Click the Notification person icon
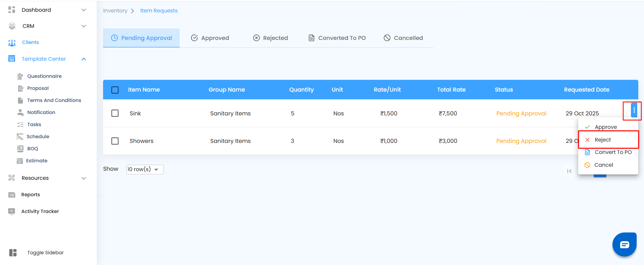The height and width of the screenshot is (265, 644). (x=20, y=112)
